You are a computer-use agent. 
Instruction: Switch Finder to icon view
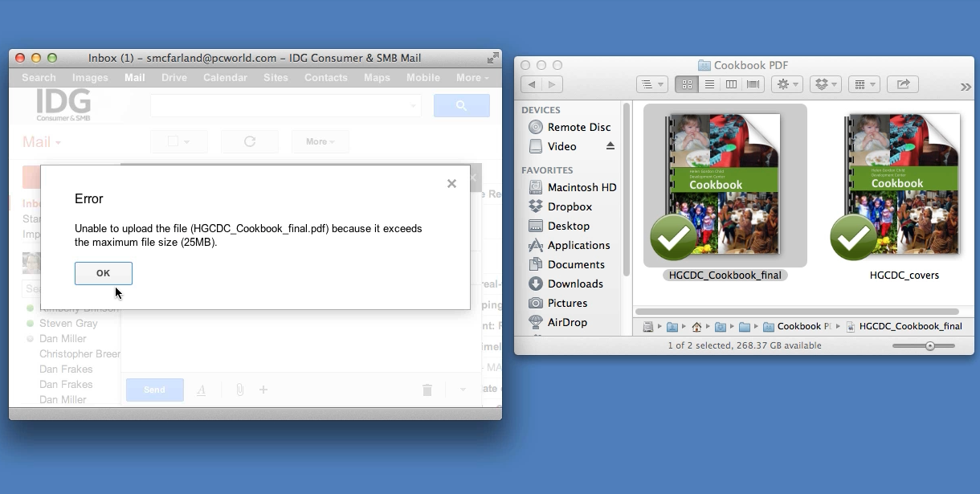point(687,84)
